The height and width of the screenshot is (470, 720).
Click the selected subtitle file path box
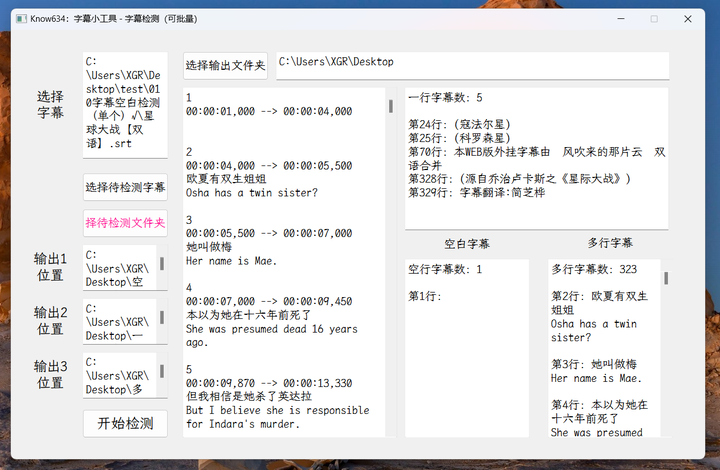pos(125,105)
